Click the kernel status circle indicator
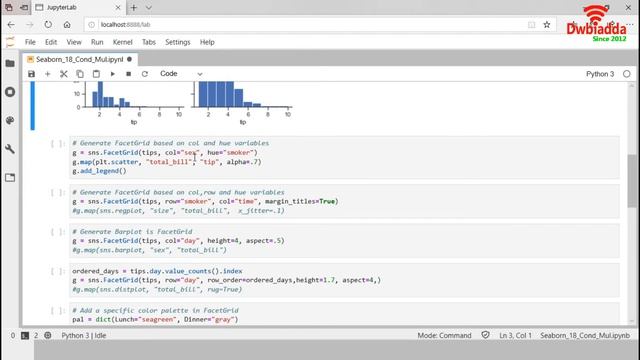 [x=627, y=74]
